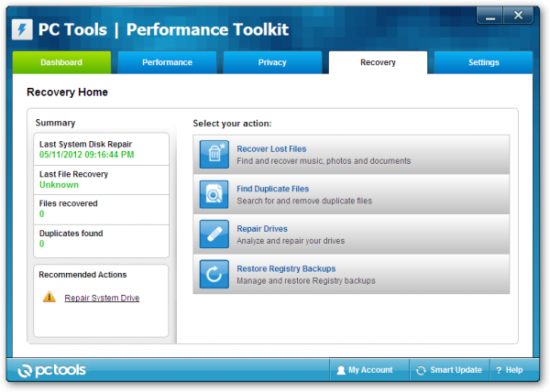Click the 05/11/2012 09:16:44 PM date

point(87,155)
